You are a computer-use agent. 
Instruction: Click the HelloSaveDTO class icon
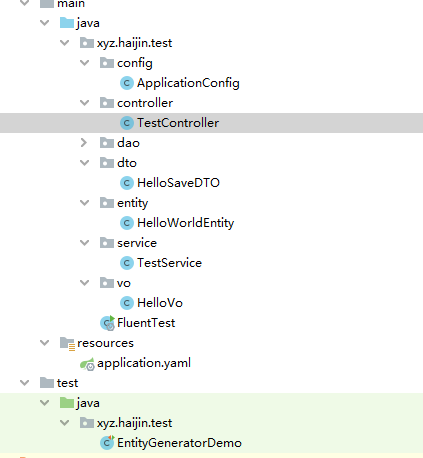tap(127, 183)
